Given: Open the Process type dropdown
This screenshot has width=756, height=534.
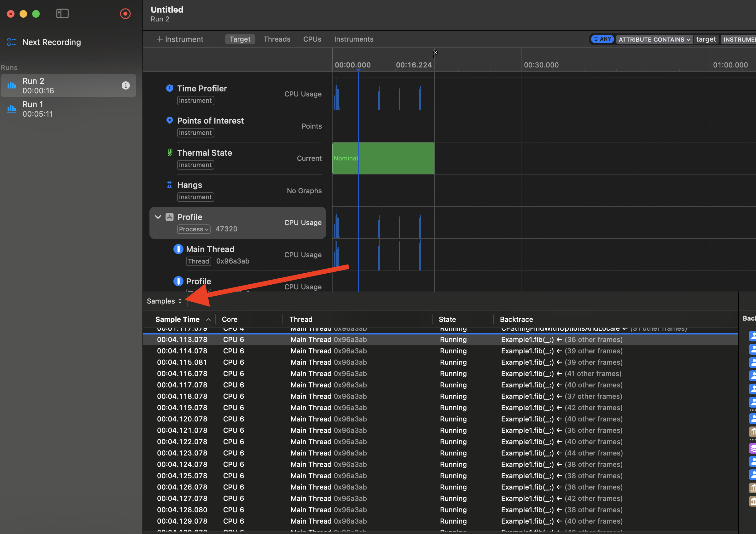Looking at the screenshot, I should (194, 229).
